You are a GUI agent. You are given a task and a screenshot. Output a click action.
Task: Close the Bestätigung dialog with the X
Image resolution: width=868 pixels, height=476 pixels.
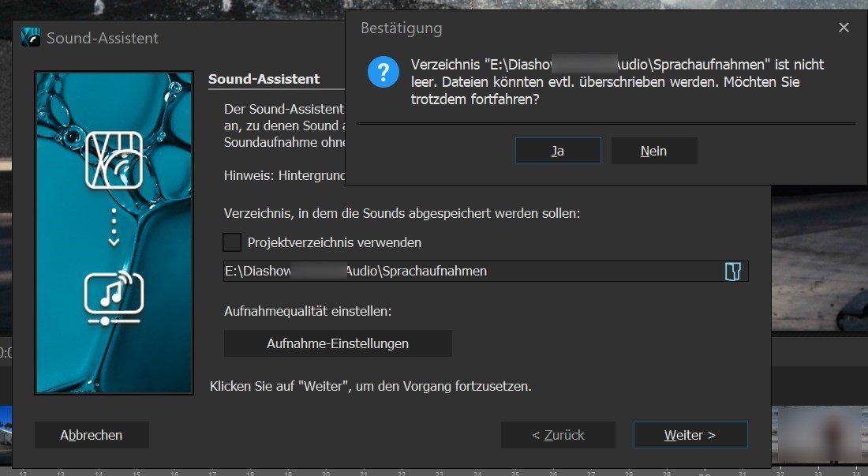pyautogui.click(x=844, y=28)
